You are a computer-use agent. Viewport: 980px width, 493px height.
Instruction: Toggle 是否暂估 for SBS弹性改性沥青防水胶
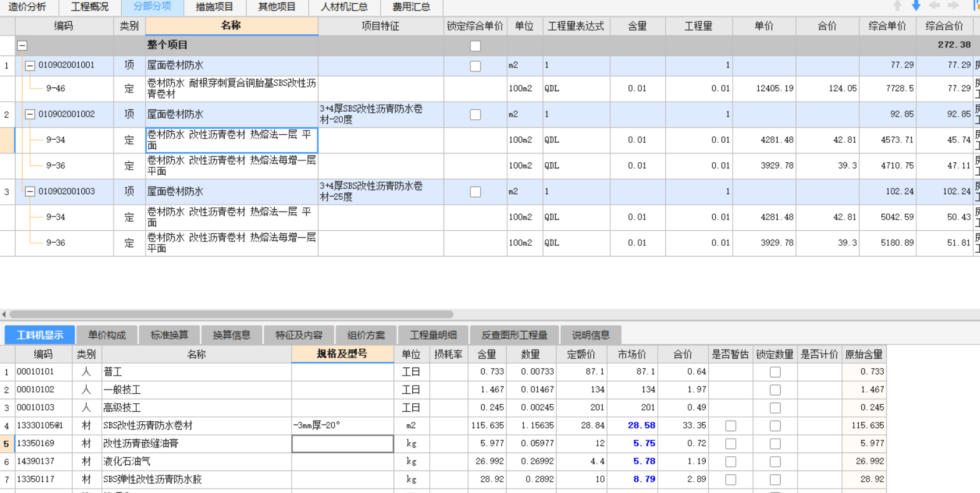[x=730, y=480]
